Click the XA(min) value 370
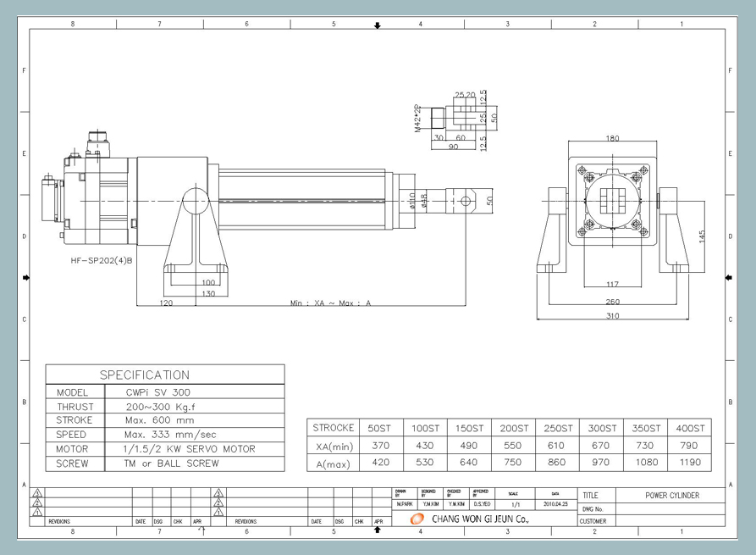 pyautogui.click(x=381, y=446)
